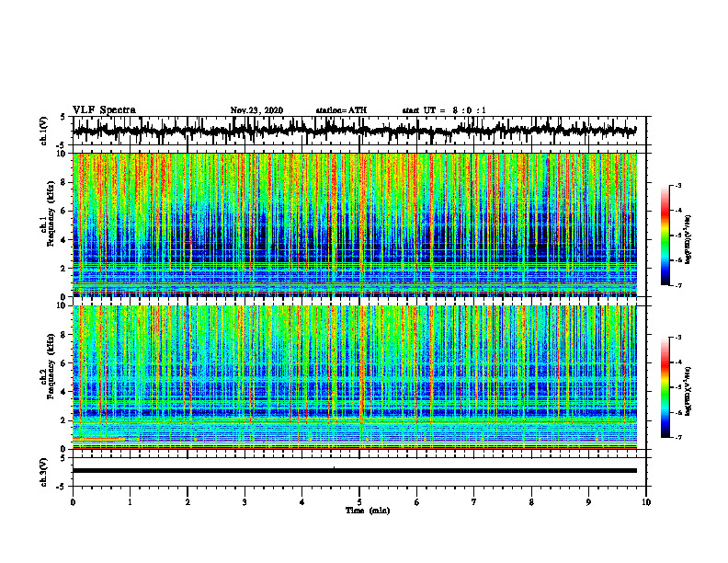
Task: Click the "-7" tick on the ch.1 colorbar
Action: [x=677, y=285]
